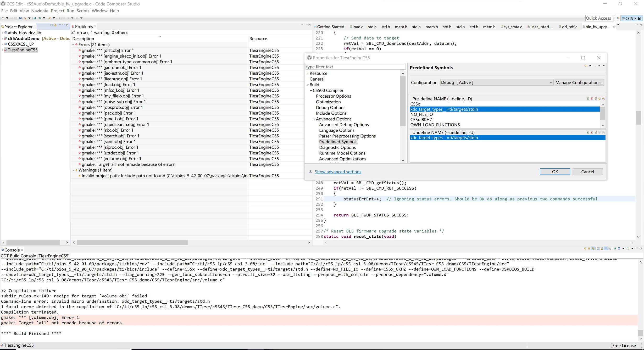The height and width of the screenshot is (350, 644).
Task: Select Include Options in Properties tree
Action: 331,113
